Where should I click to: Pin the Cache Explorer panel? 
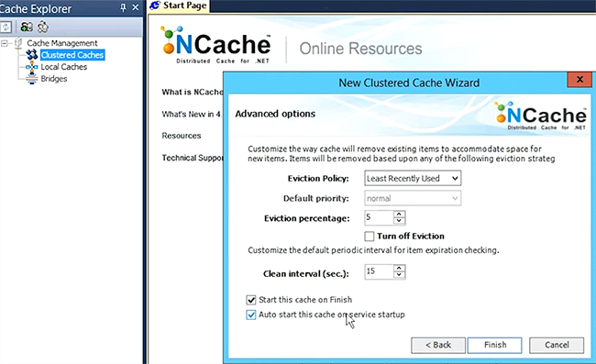(123, 7)
